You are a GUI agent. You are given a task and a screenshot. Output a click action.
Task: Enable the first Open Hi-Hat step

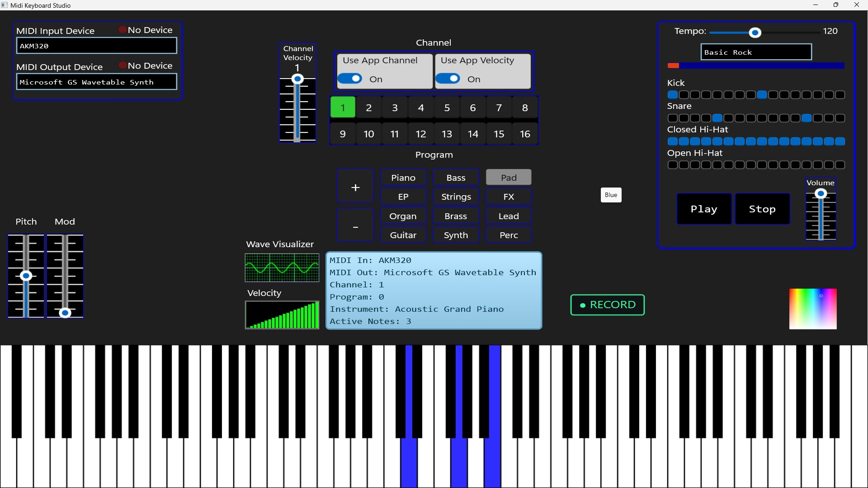tap(673, 165)
